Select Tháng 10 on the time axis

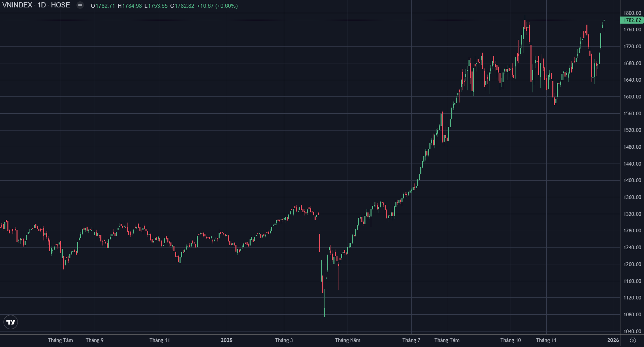(510, 340)
